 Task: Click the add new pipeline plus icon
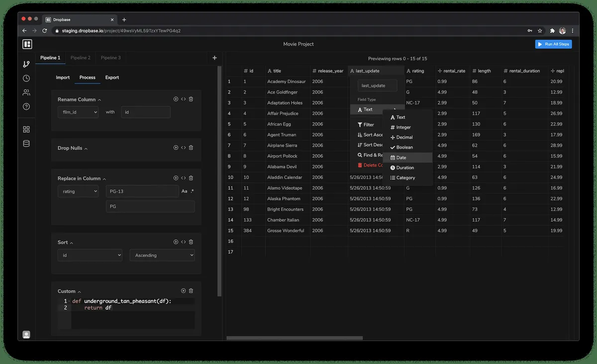(214, 58)
